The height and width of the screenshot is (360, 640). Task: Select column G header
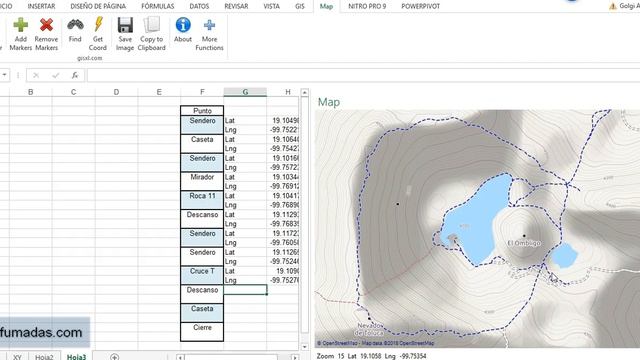pyautogui.click(x=245, y=92)
